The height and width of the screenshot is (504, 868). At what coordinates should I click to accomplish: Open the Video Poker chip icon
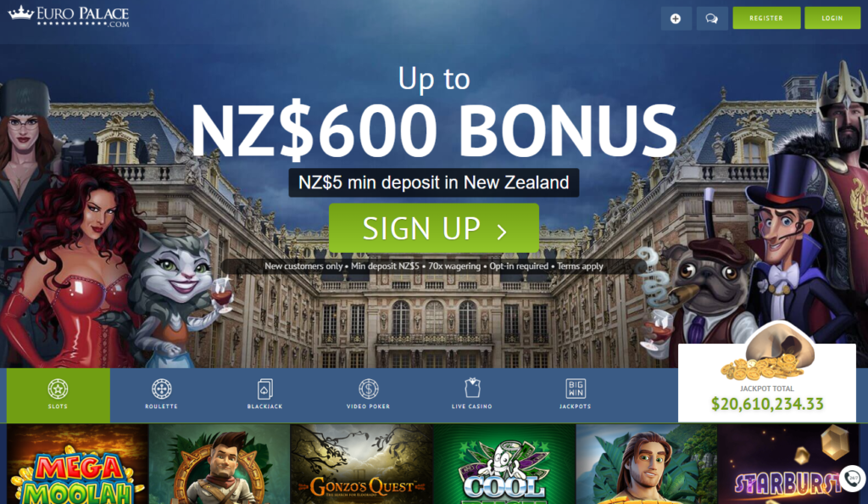368,389
